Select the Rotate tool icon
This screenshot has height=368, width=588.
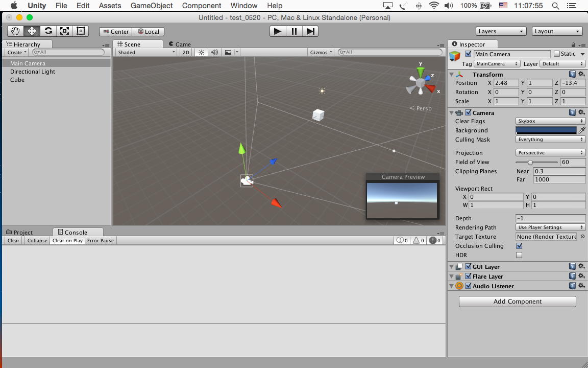click(x=48, y=31)
